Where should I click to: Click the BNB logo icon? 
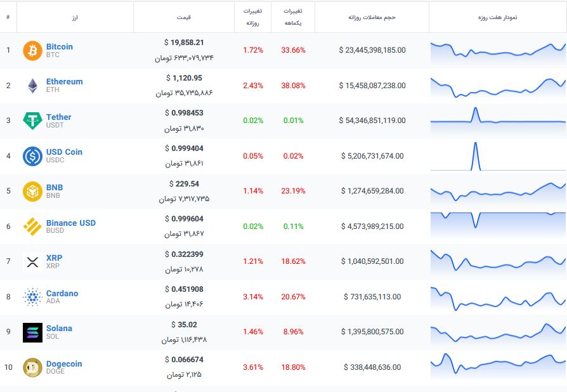[32, 192]
